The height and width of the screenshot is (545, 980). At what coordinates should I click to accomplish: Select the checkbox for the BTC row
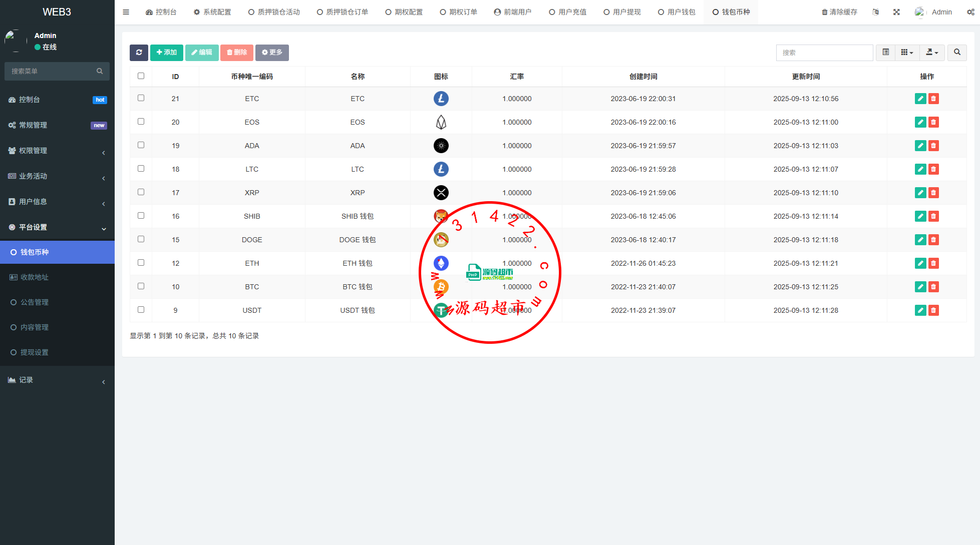tap(141, 286)
